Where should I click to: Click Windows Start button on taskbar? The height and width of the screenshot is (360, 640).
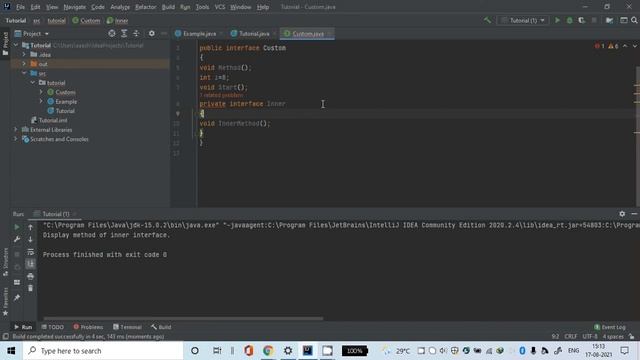coord(11,351)
